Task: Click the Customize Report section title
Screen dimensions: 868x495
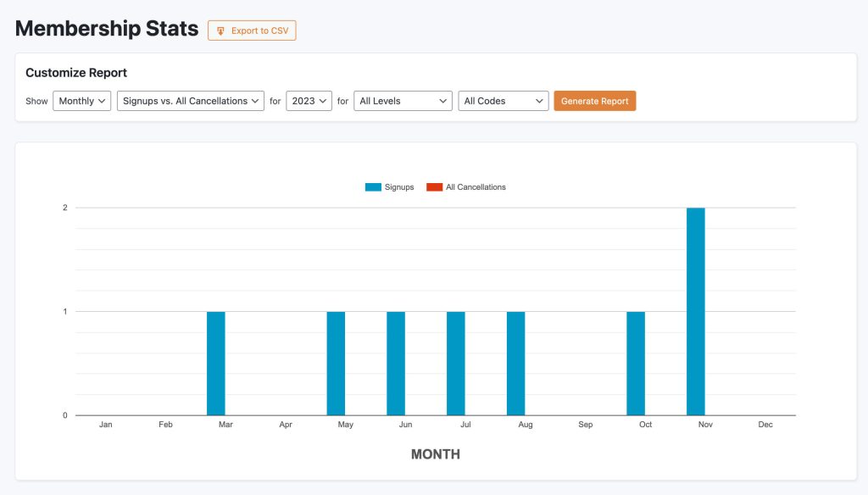Action: 76,73
